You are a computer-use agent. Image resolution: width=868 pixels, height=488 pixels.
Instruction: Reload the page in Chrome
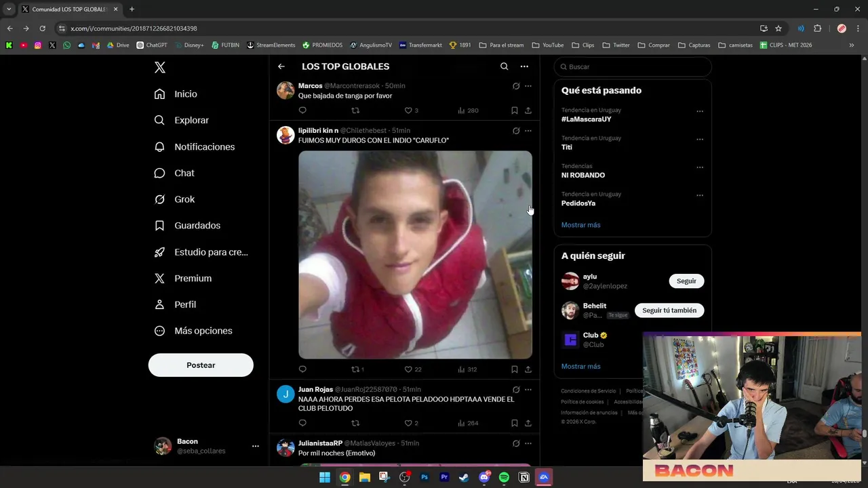42,28
